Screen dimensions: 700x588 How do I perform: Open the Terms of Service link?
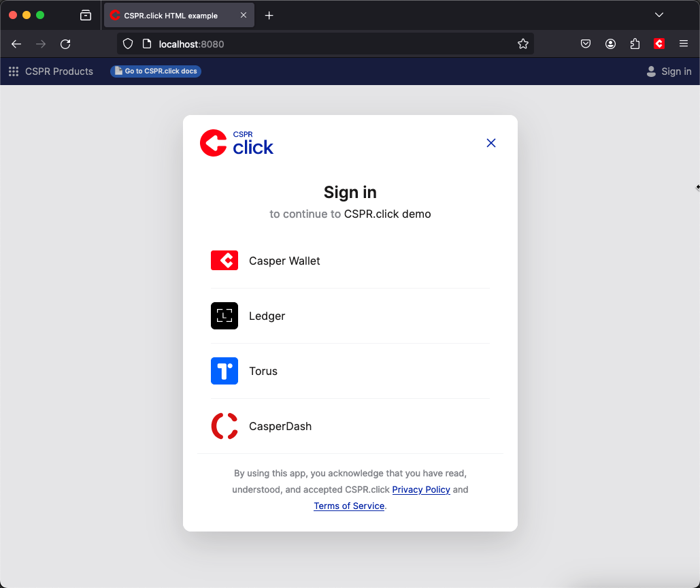click(x=349, y=506)
